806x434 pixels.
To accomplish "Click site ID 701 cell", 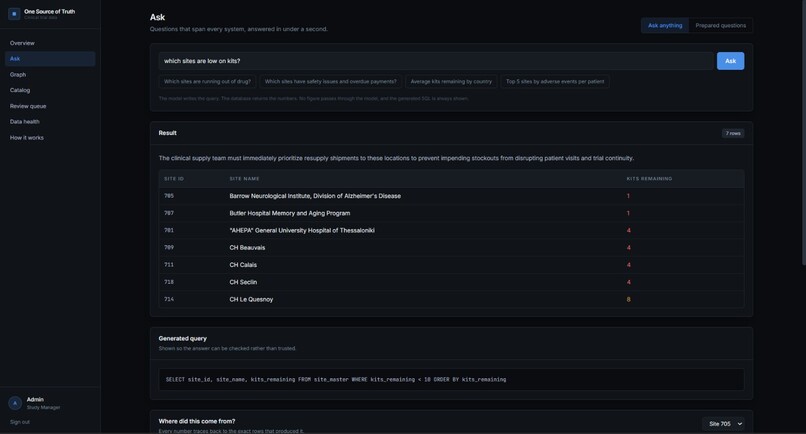I will point(169,230).
